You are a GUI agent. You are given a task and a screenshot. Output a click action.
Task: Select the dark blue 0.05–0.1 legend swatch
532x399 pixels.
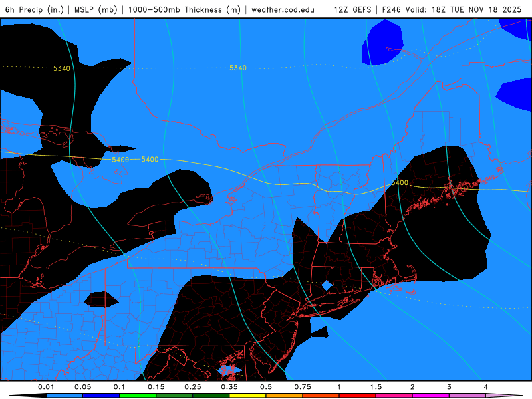point(101,396)
